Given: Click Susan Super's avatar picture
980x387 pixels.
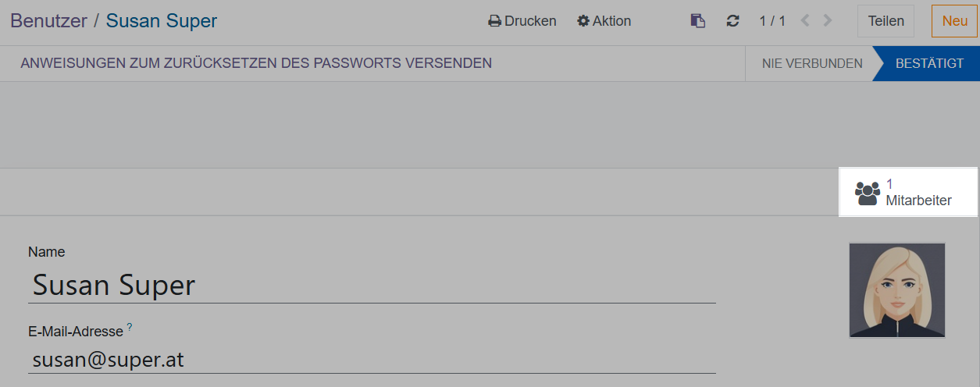Looking at the screenshot, I should (x=897, y=290).
